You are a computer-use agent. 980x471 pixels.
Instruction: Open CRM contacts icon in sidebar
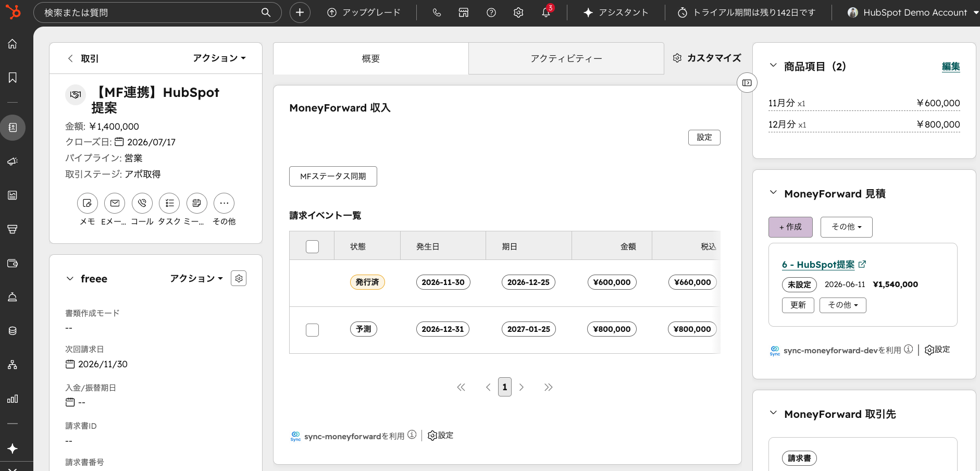coord(13,128)
